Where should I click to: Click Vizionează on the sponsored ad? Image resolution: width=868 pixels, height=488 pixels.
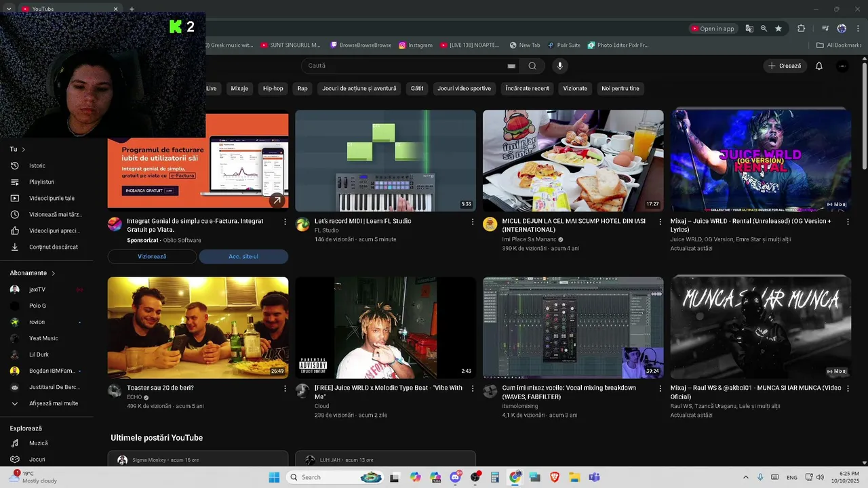(152, 256)
